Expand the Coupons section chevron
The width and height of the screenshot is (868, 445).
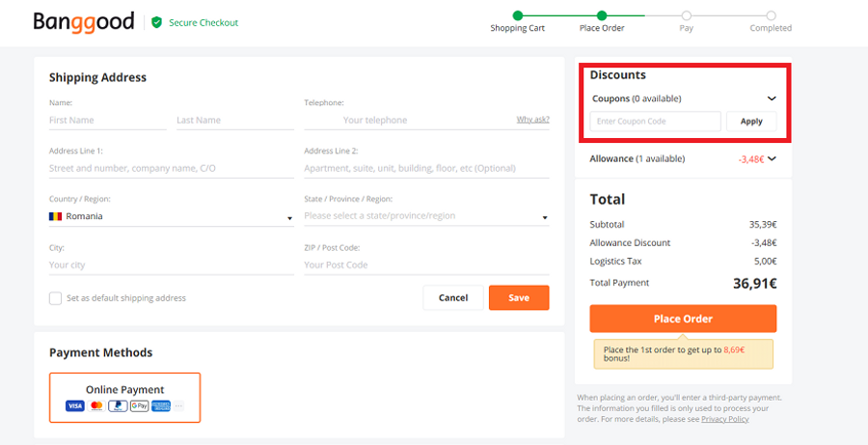click(772, 98)
